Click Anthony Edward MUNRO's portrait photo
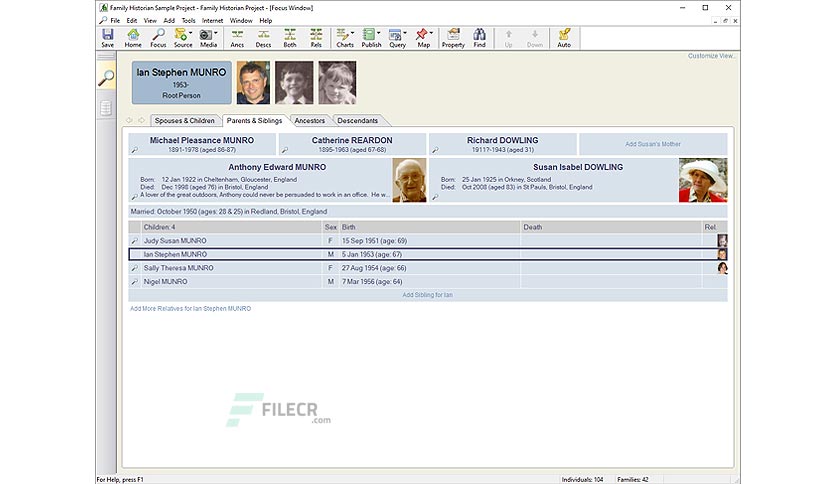 click(409, 180)
